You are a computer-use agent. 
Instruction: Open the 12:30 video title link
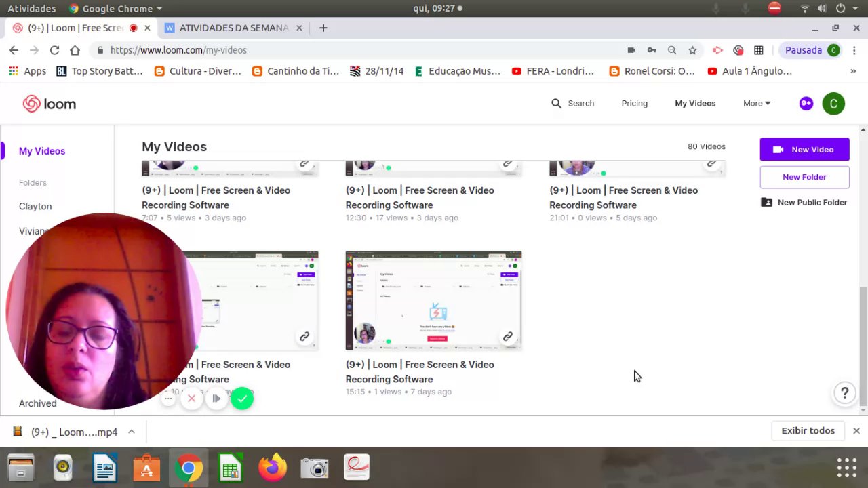coord(420,198)
